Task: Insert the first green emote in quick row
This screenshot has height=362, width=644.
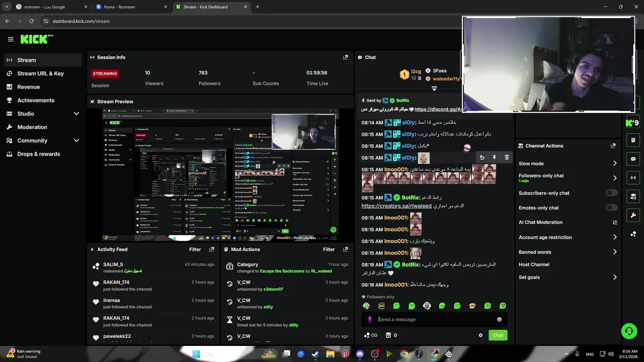Action: coord(366,306)
